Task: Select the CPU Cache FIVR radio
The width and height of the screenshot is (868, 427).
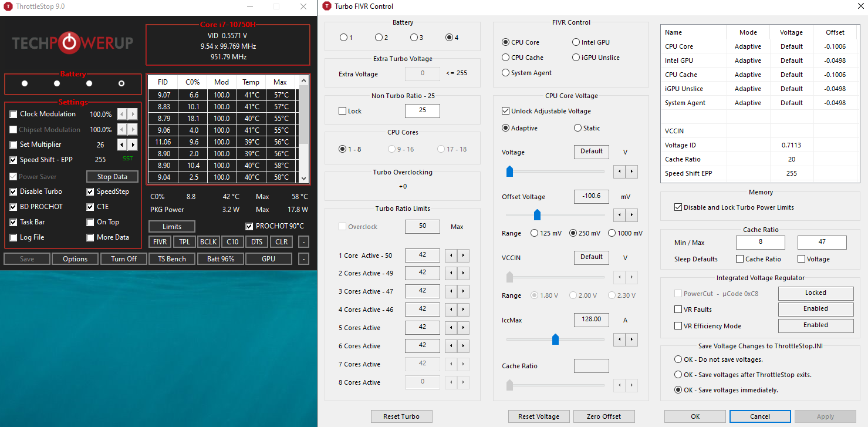Action: point(506,58)
